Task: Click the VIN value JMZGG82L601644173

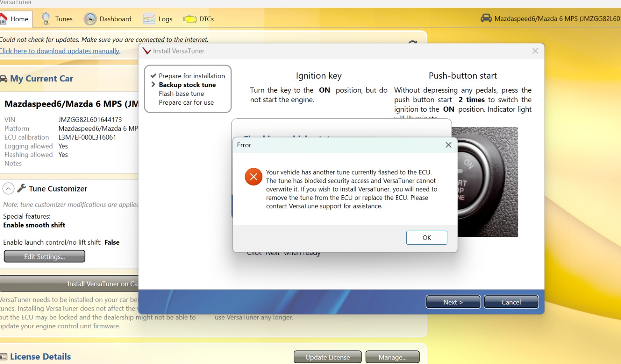Action: click(90, 119)
